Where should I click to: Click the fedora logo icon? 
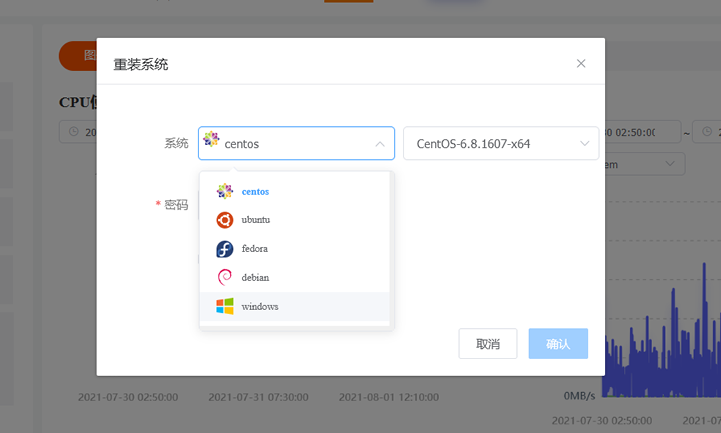click(x=225, y=249)
